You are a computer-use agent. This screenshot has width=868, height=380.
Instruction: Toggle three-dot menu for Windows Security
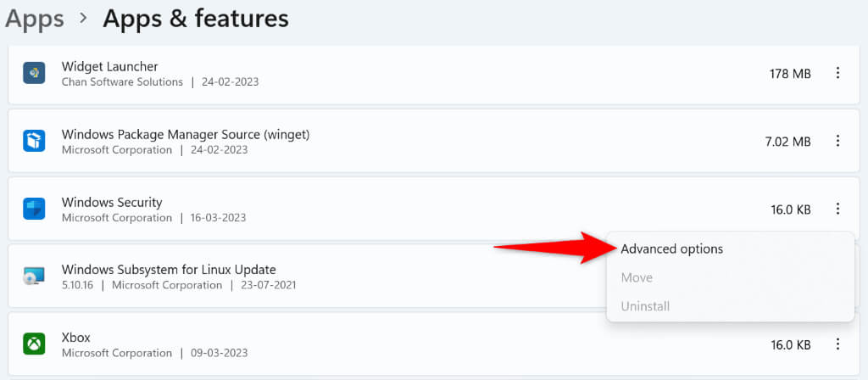point(837,209)
